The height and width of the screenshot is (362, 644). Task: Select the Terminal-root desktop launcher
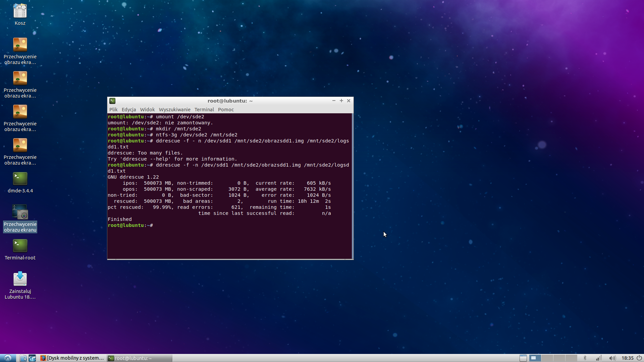point(20,250)
